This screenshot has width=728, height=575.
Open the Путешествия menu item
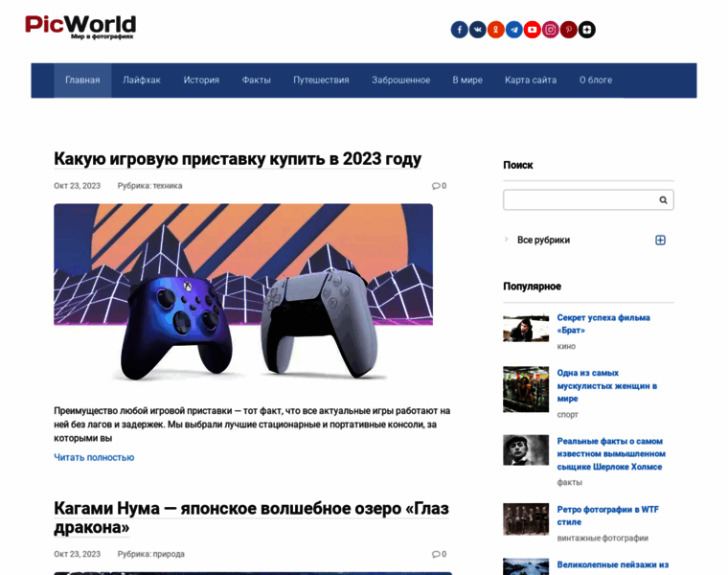pos(321,80)
